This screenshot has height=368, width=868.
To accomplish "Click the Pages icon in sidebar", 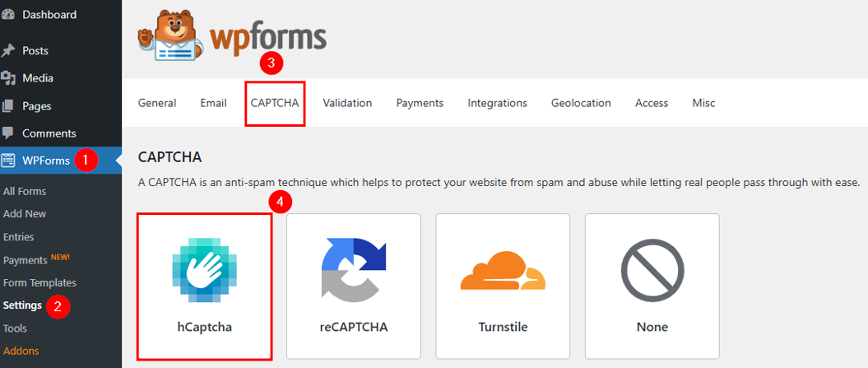I will point(8,105).
